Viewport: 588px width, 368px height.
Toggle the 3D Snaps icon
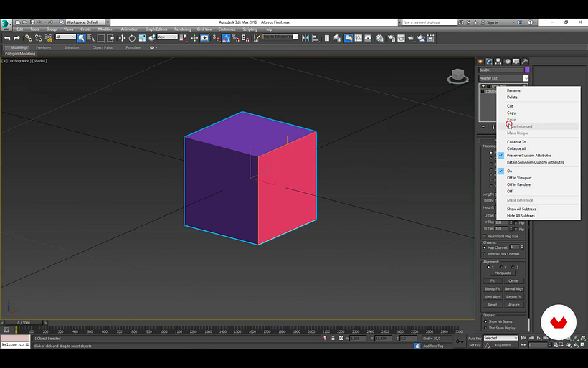(x=216, y=38)
